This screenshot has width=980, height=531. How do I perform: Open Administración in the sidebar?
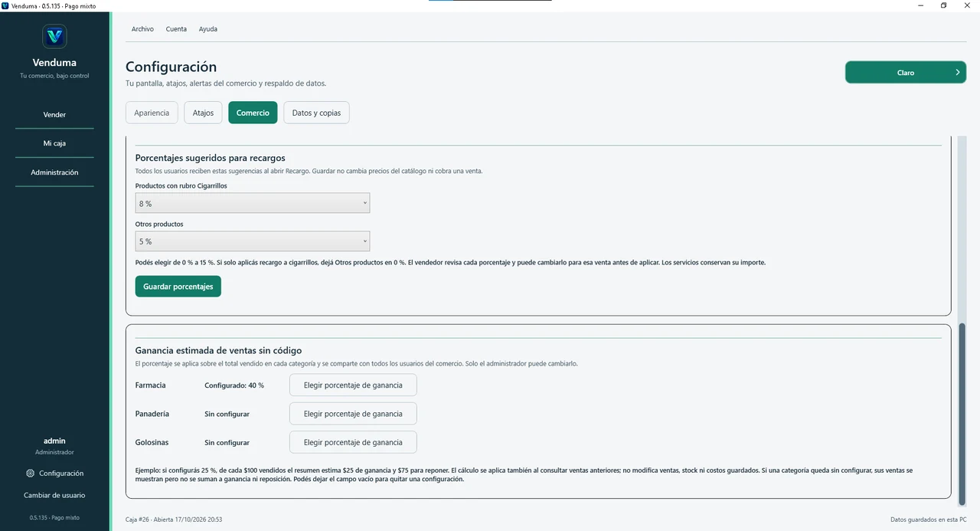click(x=54, y=172)
